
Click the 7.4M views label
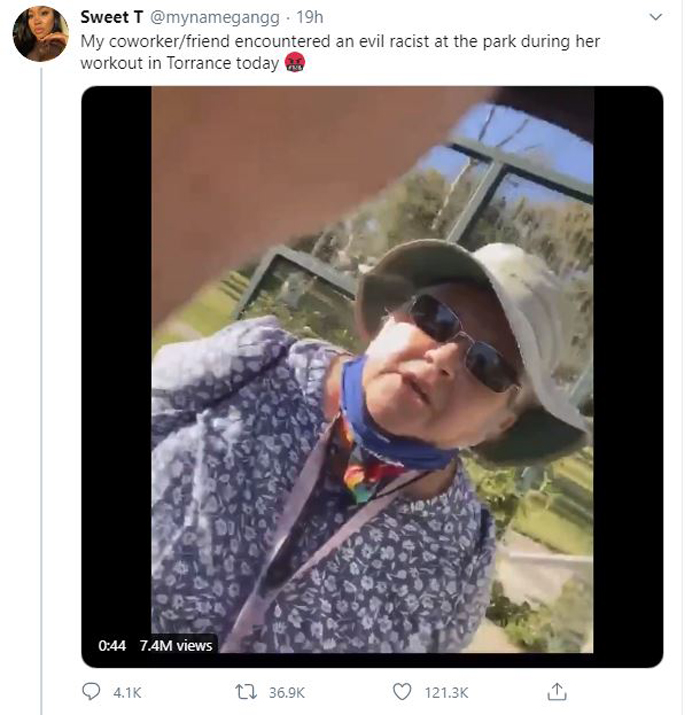pos(176,645)
